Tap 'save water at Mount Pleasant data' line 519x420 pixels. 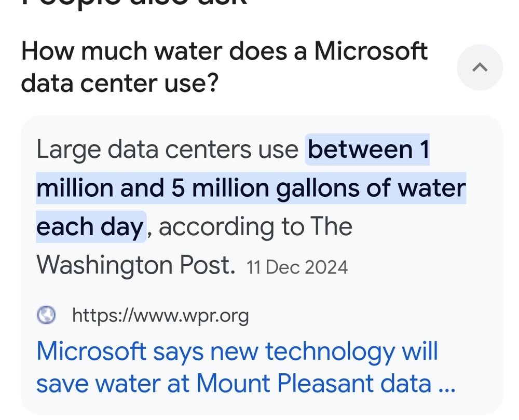[x=234, y=383]
